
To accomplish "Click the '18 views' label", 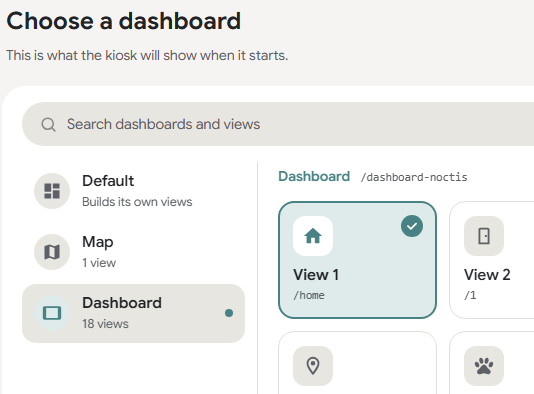I will (106, 324).
